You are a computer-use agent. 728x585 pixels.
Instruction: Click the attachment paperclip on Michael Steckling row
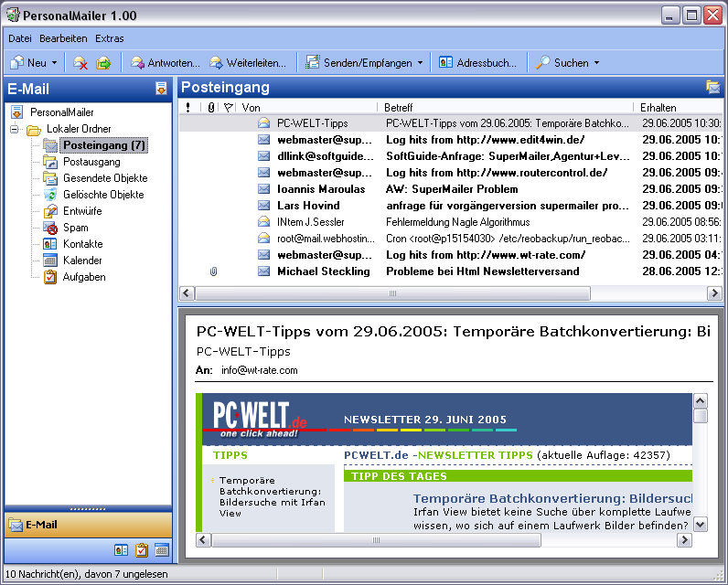pos(213,271)
